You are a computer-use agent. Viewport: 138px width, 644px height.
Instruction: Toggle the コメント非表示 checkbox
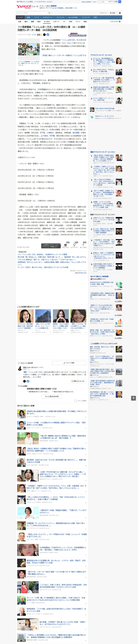pos(75,401)
